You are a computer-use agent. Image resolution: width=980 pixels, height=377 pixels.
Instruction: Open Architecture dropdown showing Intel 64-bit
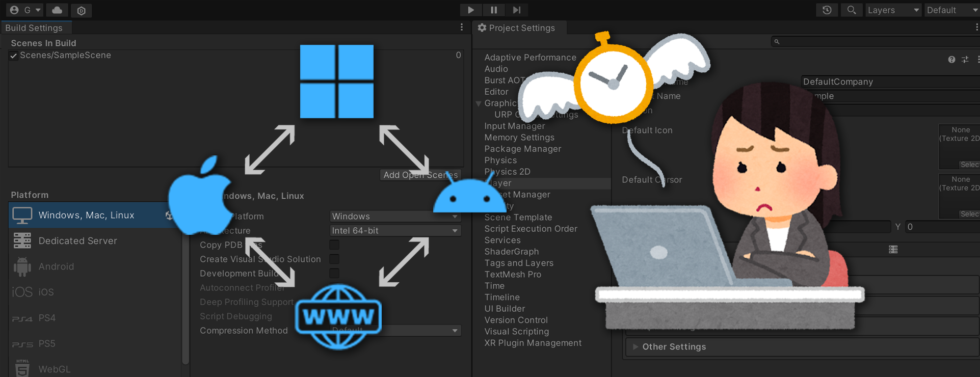pos(395,230)
